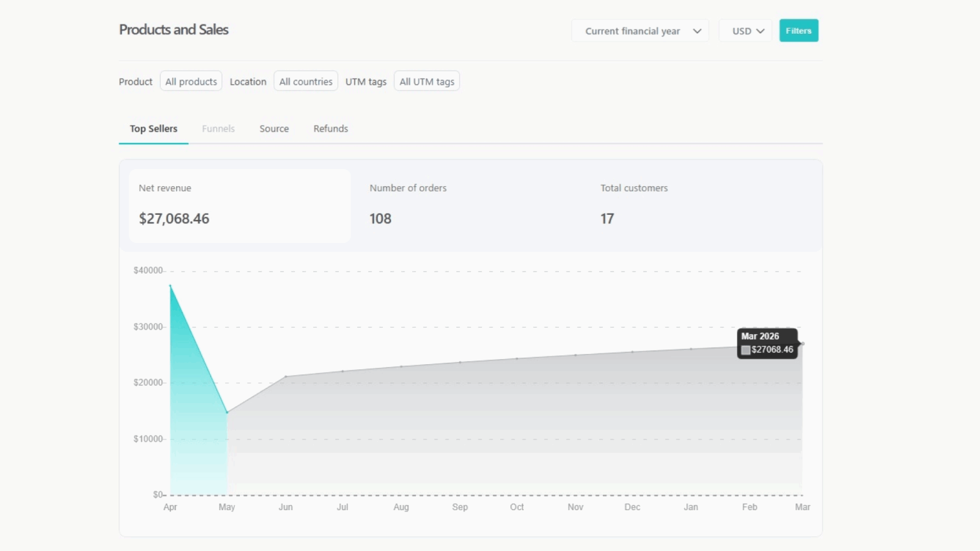Click the Location filter label
Image resolution: width=980 pixels, height=551 pixels.
point(248,82)
